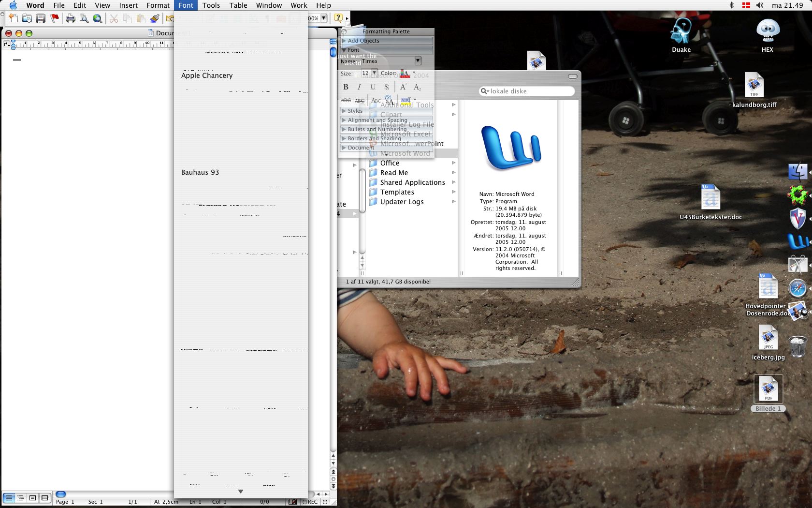The image size is (812, 508).
Task: Open the File menu
Action: coord(59,5)
